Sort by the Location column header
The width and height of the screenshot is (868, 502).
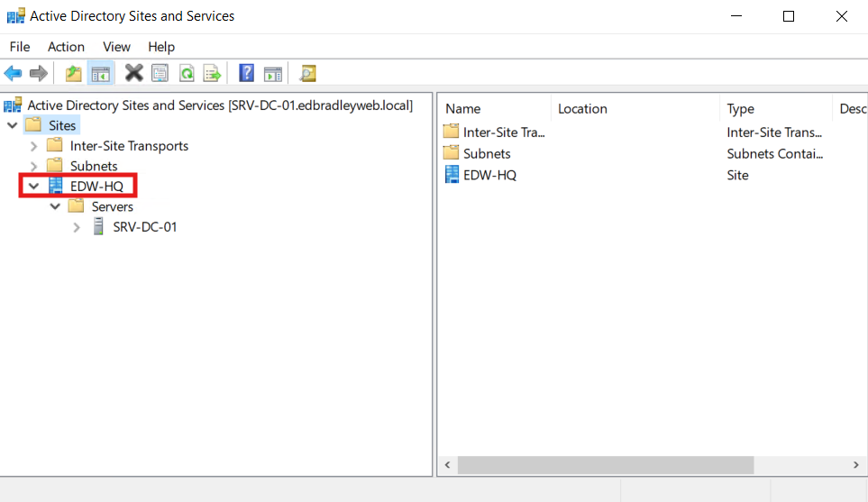635,109
